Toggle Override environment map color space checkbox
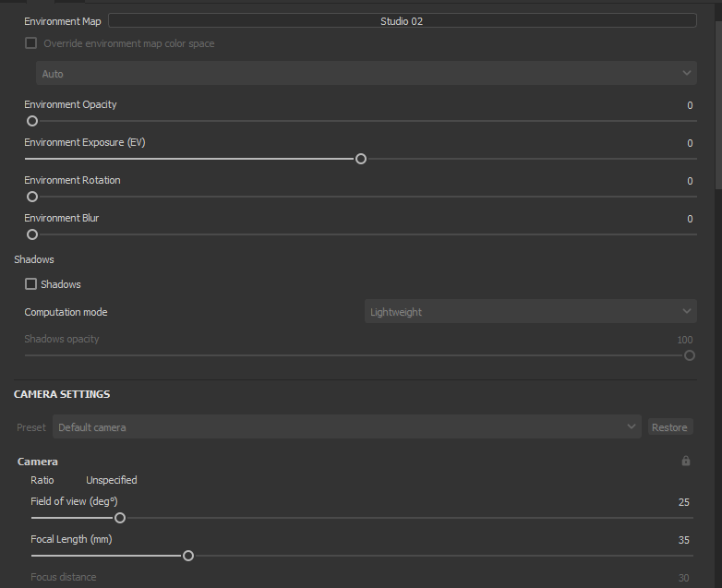The width and height of the screenshot is (722, 588). (30, 43)
